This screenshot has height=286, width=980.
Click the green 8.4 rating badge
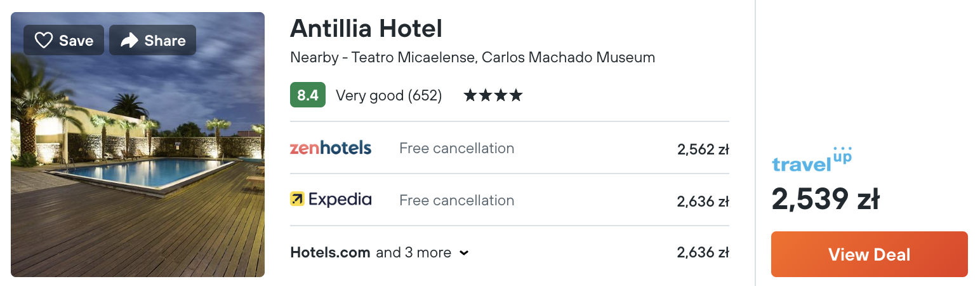308,95
